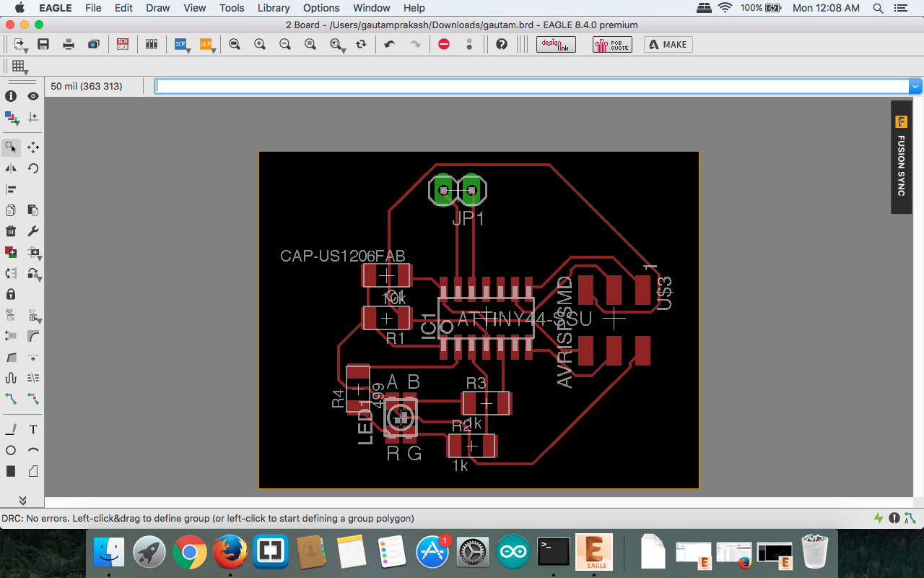The image size is (924, 578).
Task: Select the Rectangle tool
Action: [x=11, y=471]
